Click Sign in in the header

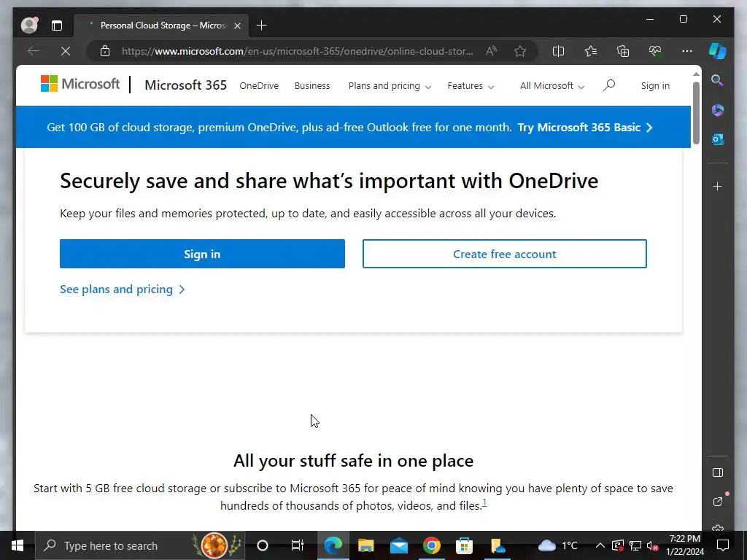pos(655,86)
